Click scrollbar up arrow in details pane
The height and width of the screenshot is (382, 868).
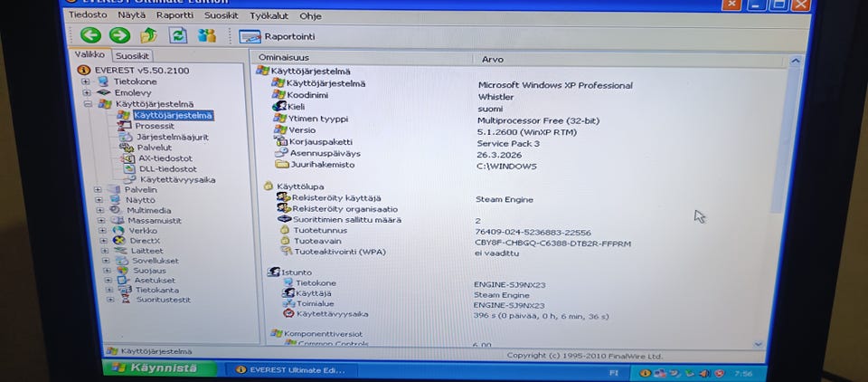point(796,62)
